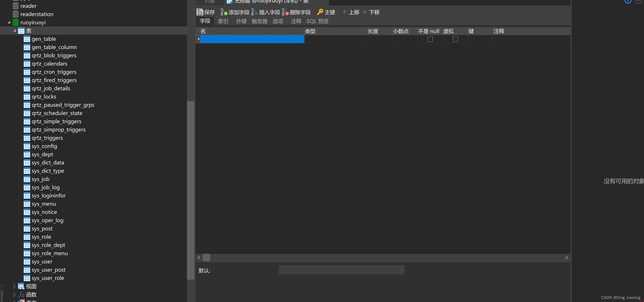The height and width of the screenshot is (302, 644).
Task: Click the highlighted field name input cell
Action: pyautogui.click(x=252, y=39)
